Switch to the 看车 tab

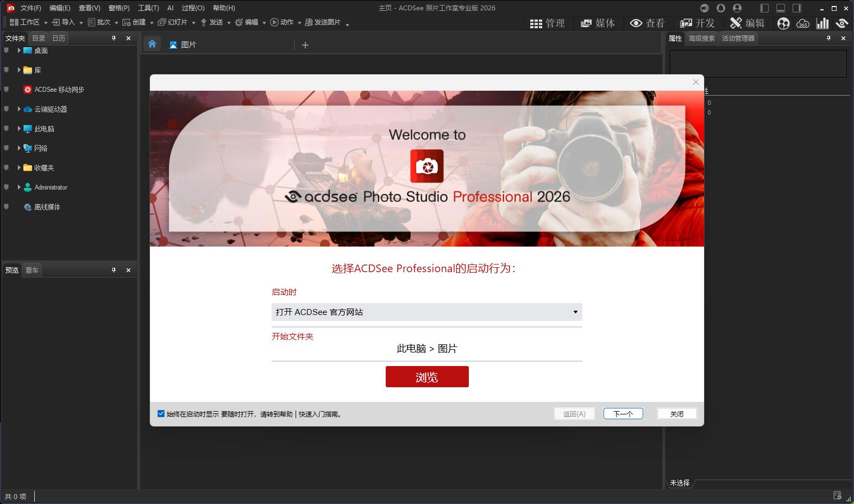pos(32,270)
